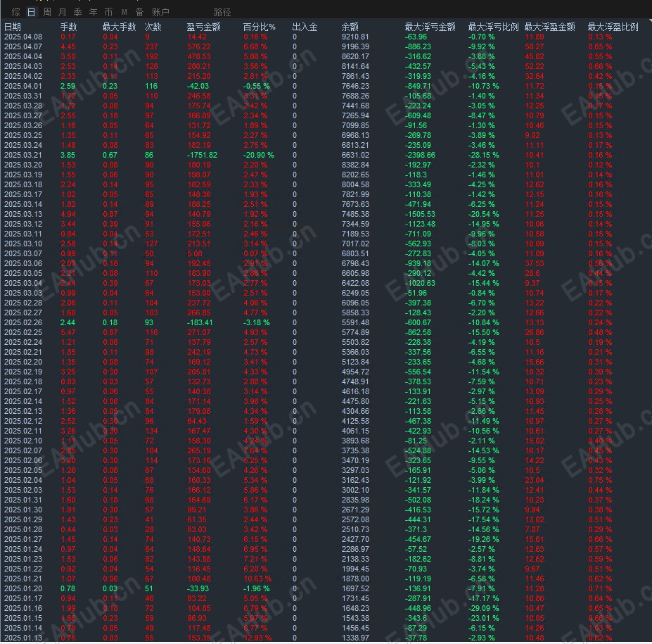Switch to the 综 summary tab

tap(15, 13)
